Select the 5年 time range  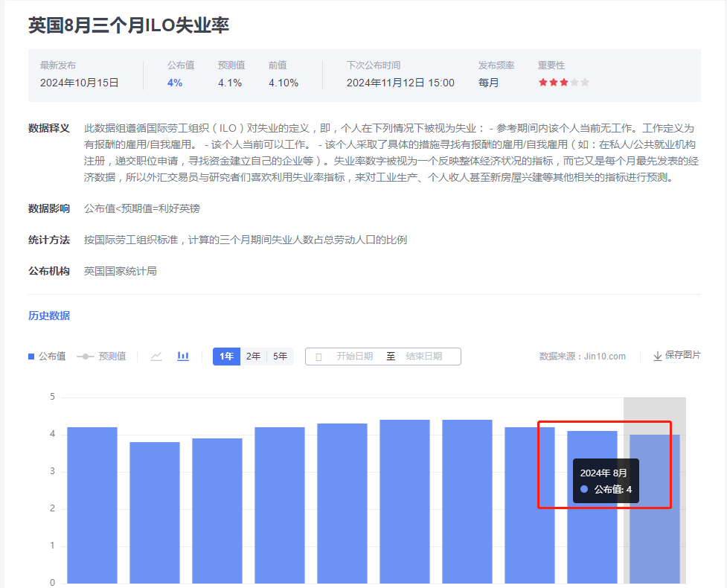coord(280,357)
